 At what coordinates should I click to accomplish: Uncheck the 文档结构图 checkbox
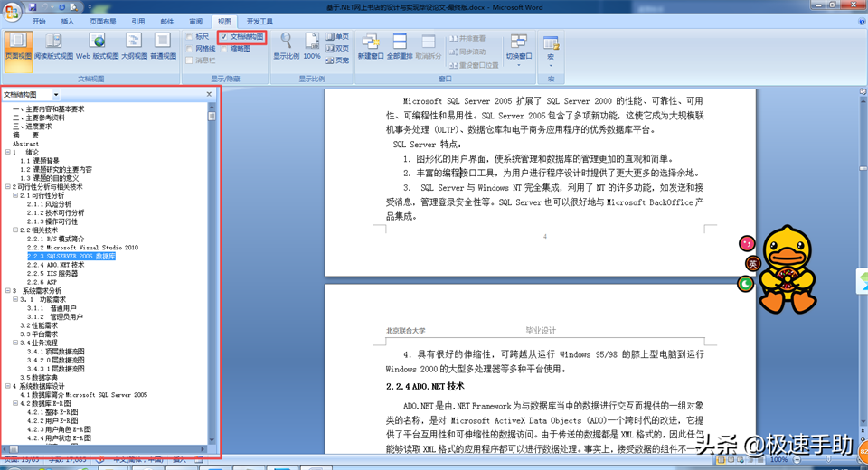click(223, 37)
